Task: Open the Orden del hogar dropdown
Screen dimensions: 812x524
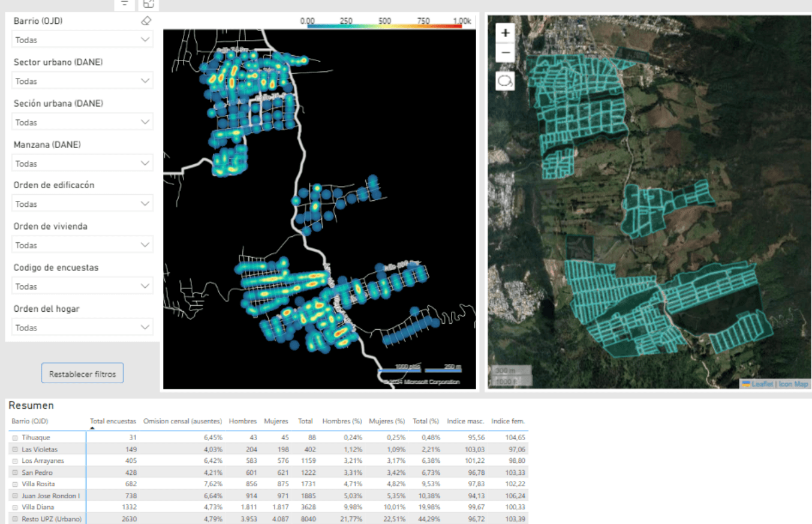Action: pyautogui.click(x=82, y=327)
